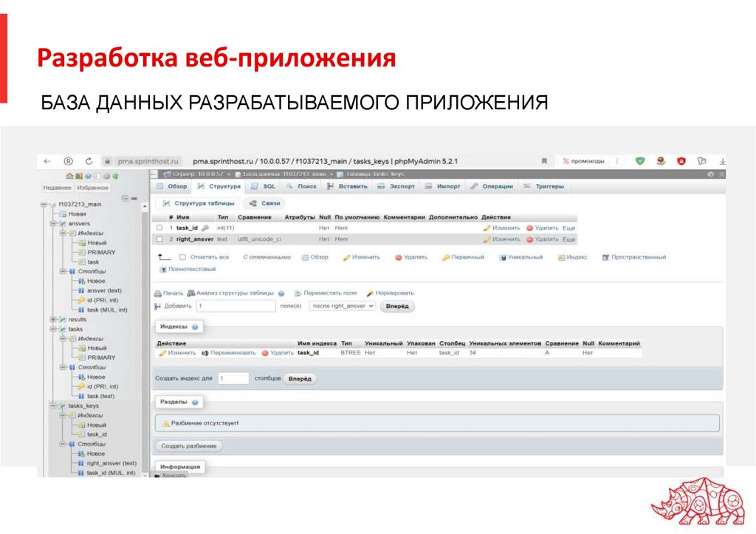Viewport: 756px width, 534px height.
Task: Open the Триггеры tab
Action: [x=549, y=186]
